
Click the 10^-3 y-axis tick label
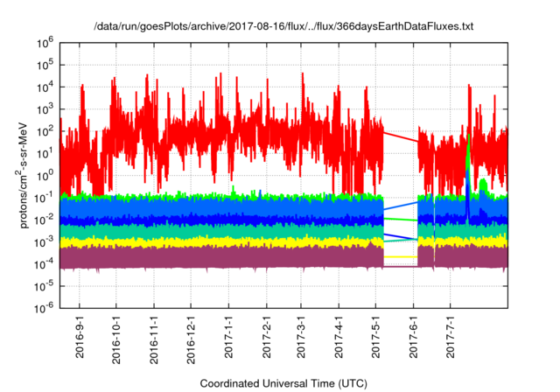tap(44, 242)
